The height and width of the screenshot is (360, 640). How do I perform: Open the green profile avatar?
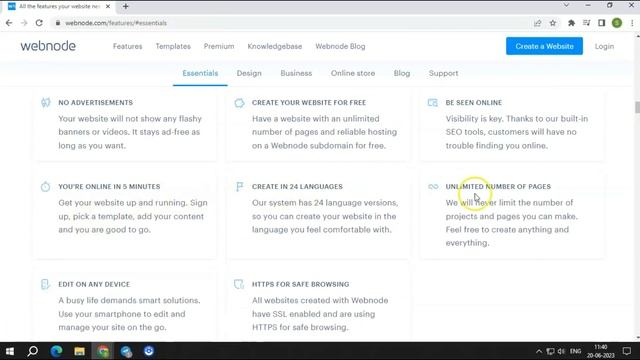point(617,23)
